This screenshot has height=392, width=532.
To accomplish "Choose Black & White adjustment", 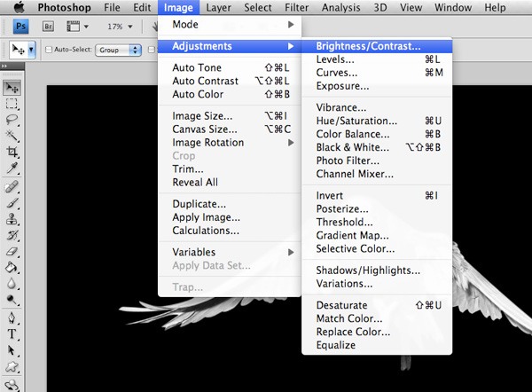I will tap(377, 147).
